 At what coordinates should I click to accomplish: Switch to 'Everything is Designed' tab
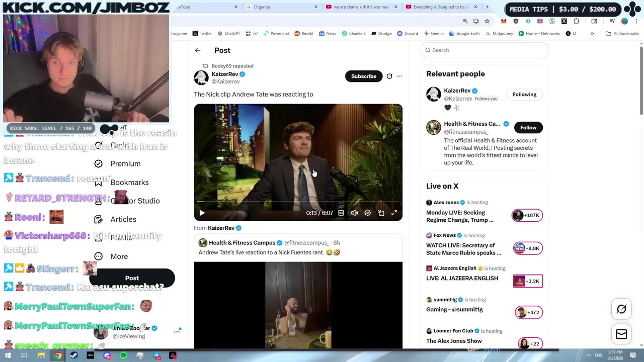pyautogui.click(x=441, y=7)
